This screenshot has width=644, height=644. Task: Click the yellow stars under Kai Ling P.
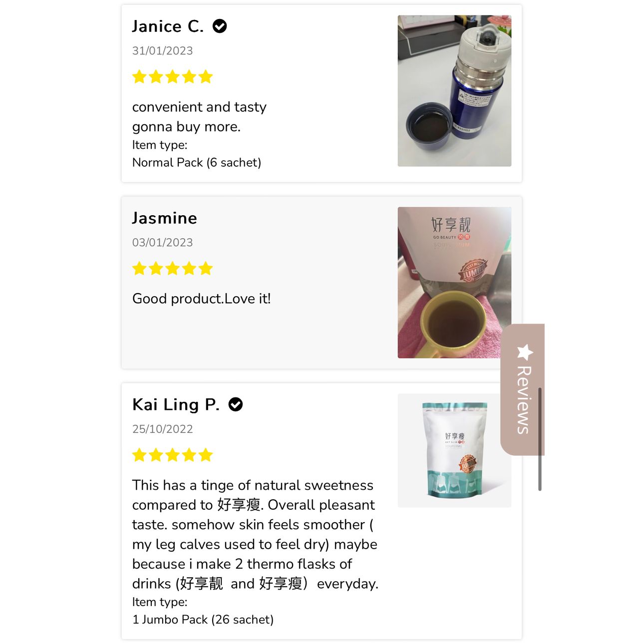(x=173, y=455)
